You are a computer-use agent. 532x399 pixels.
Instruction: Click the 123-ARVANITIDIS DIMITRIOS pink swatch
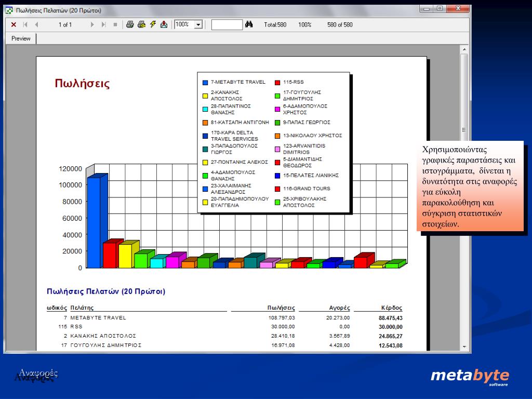277,149
